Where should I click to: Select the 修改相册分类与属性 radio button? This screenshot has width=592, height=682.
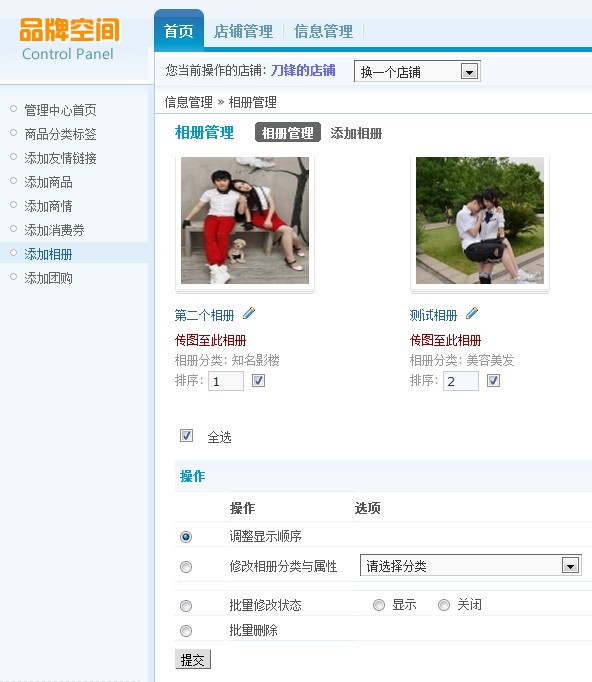(x=186, y=567)
